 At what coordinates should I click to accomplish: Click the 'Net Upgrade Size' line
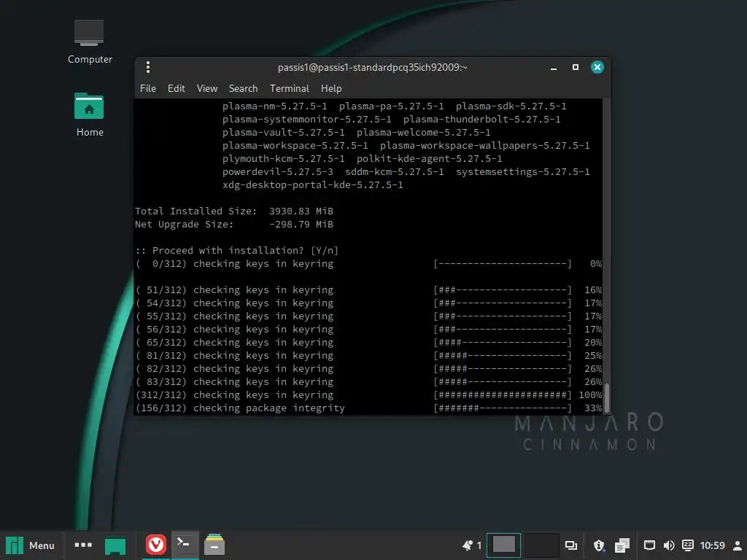pyautogui.click(x=234, y=225)
